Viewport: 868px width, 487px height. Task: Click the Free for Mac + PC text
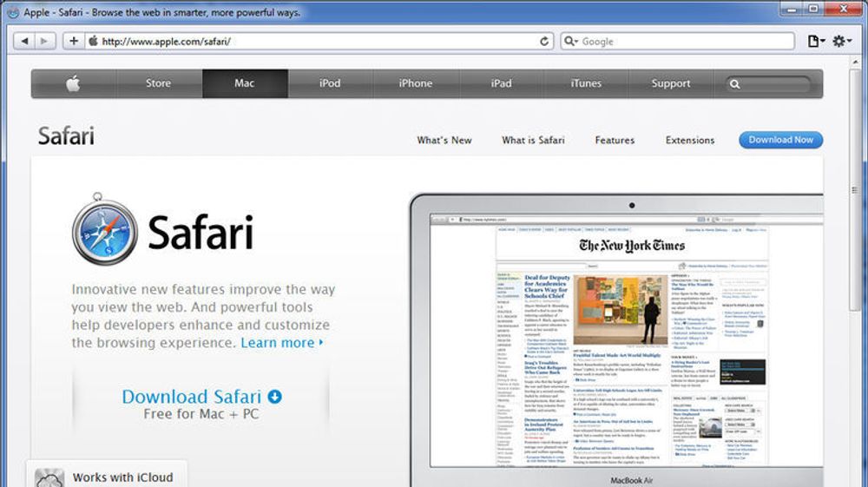(201, 414)
